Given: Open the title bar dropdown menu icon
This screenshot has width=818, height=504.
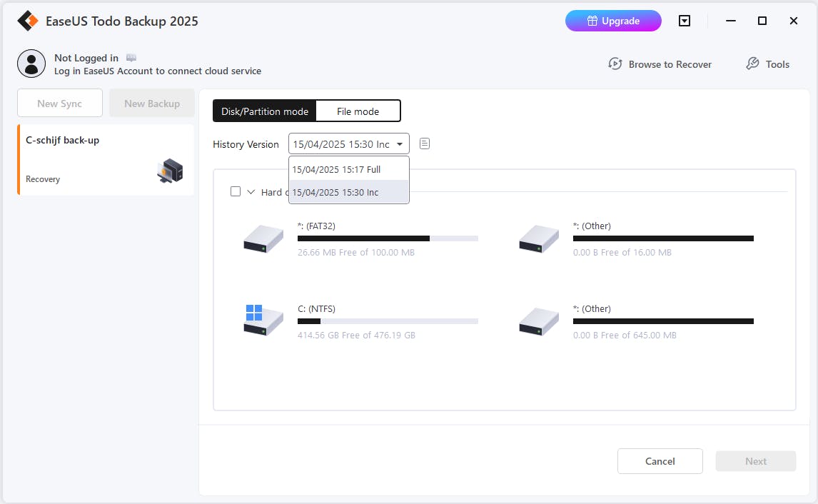Looking at the screenshot, I should pos(685,21).
